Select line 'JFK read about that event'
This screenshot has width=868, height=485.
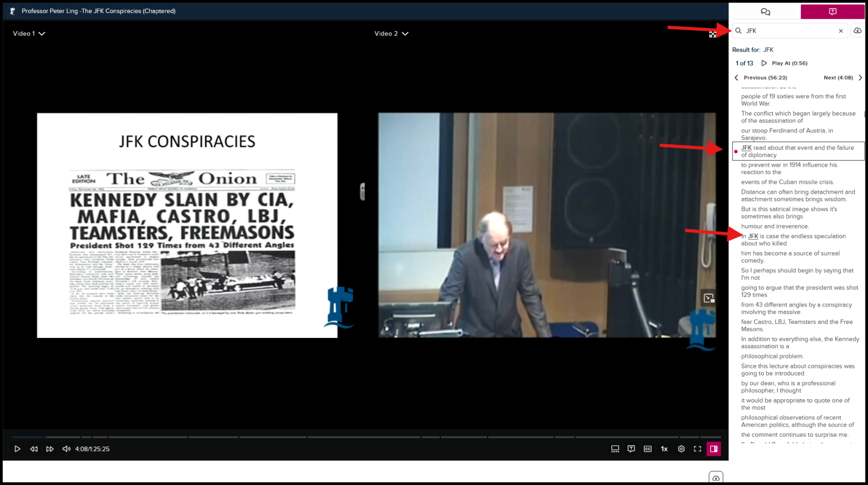click(x=798, y=151)
